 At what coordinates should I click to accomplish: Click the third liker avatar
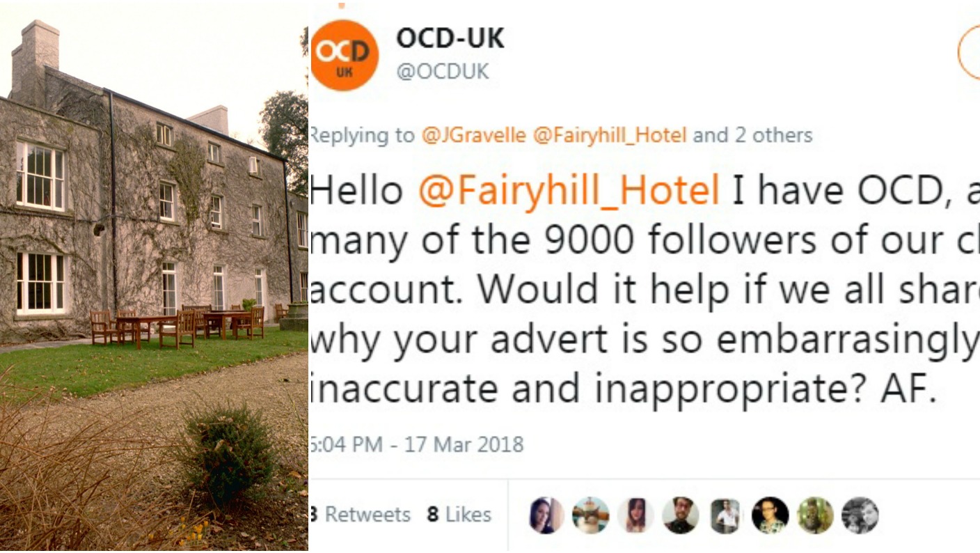pos(635,515)
